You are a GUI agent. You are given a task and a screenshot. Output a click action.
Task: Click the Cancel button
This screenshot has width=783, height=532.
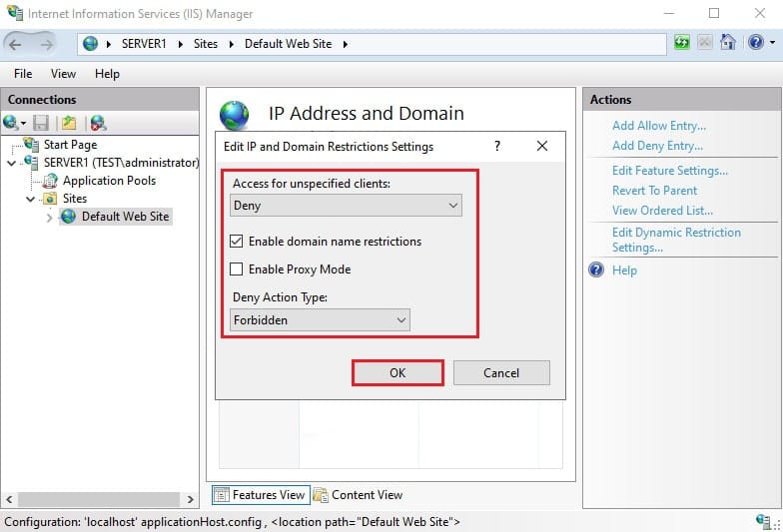pyautogui.click(x=501, y=373)
